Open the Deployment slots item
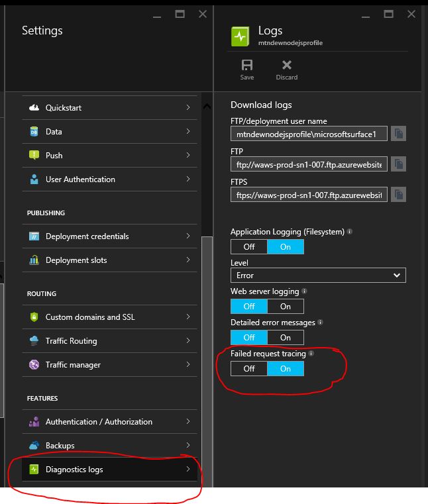The width and height of the screenshot is (428, 504). click(110, 260)
